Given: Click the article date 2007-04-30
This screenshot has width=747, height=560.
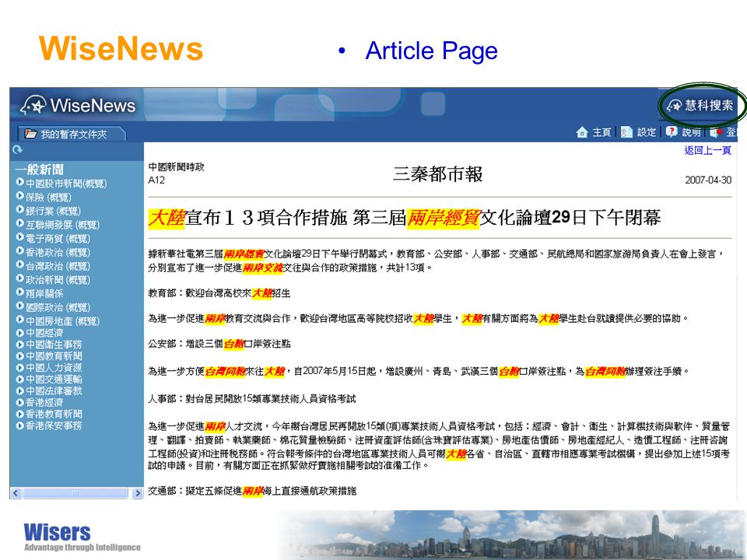Looking at the screenshot, I should [x=708, y=180].
